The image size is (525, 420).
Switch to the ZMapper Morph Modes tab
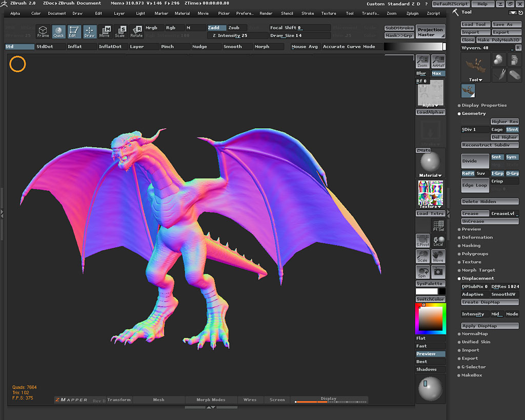[211, 400]
